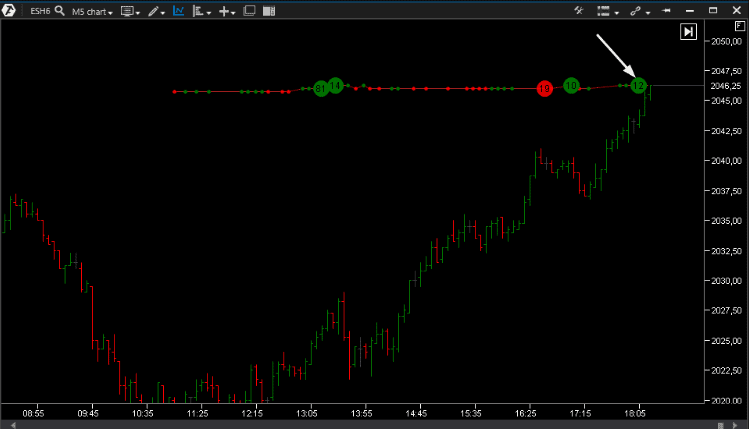Click the window layers copy icon

click(249, 11)
